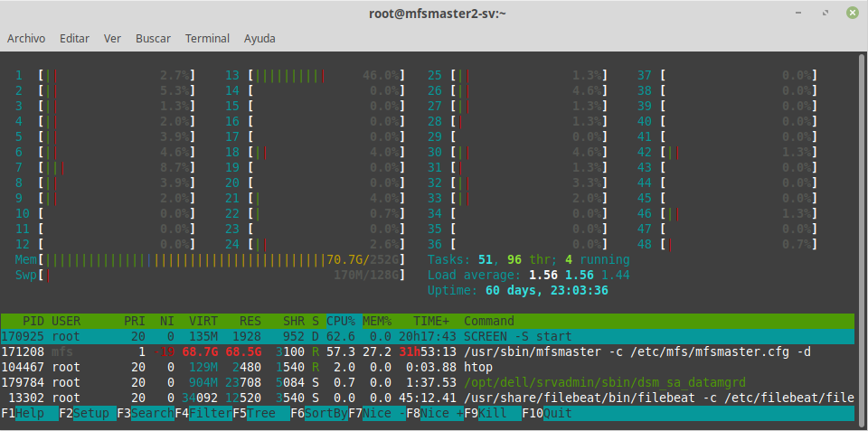868x431 pixels.
Task: Click window title root@mfsmaster2-sv:~
Action: (x=438, y=14)
